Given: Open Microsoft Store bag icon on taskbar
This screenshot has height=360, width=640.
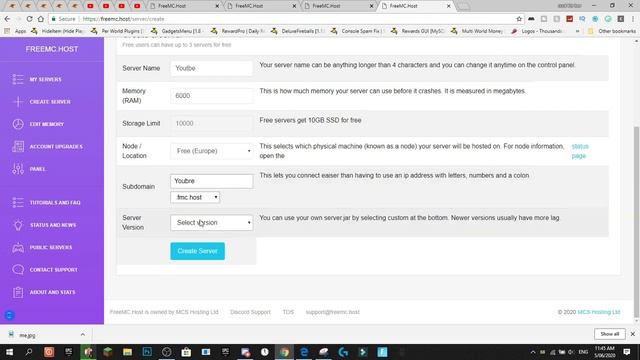Looking at the screenshot, I should pyautogui.click(x=186, y=352).
